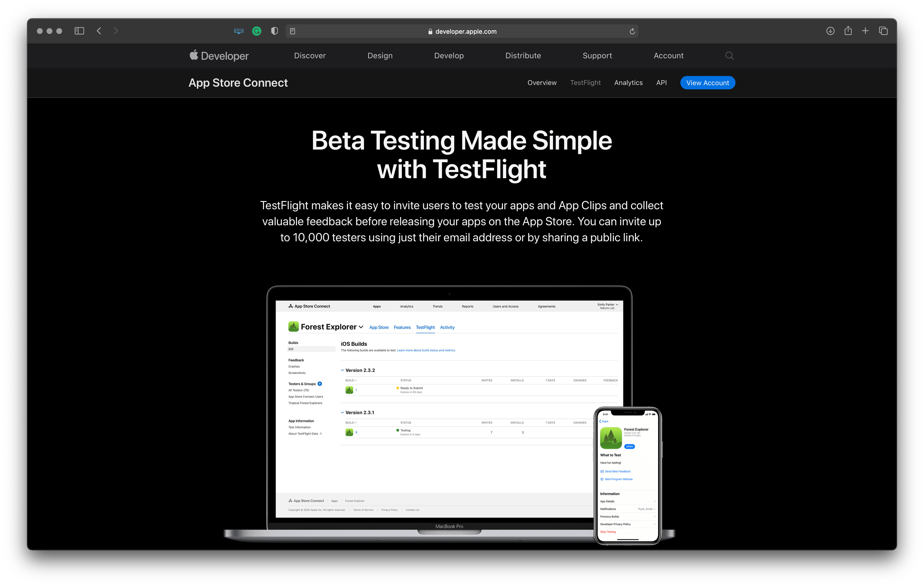
Task: Click Test Information in mockup sidebar
Action: (299, 427)
